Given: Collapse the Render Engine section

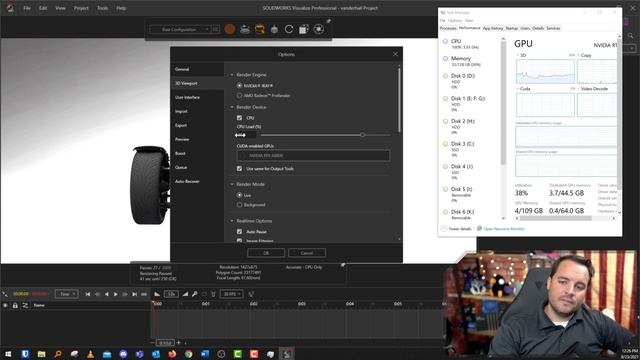Looking at the screenshot, I should click(232, 75).
